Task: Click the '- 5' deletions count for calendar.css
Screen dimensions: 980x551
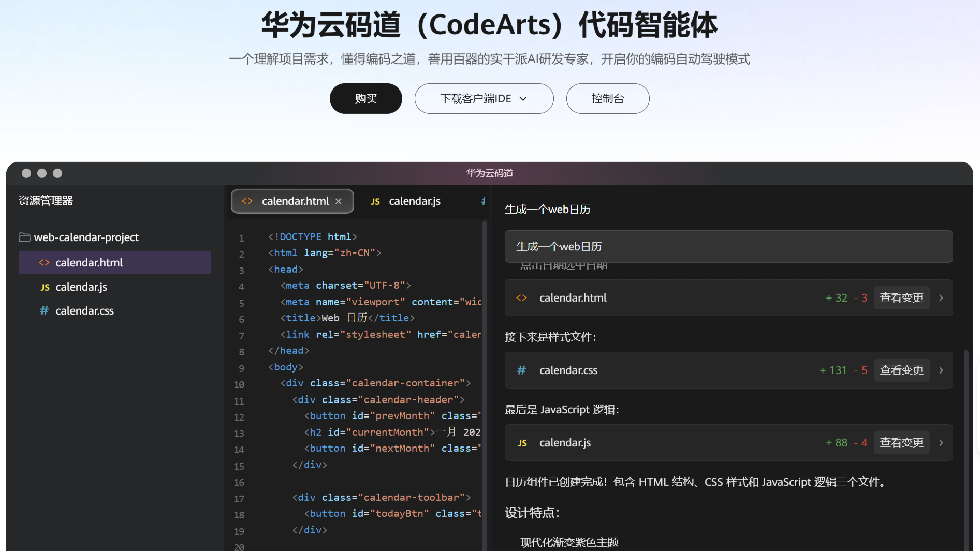Action: pyautogui.click(x=861, y=370)
